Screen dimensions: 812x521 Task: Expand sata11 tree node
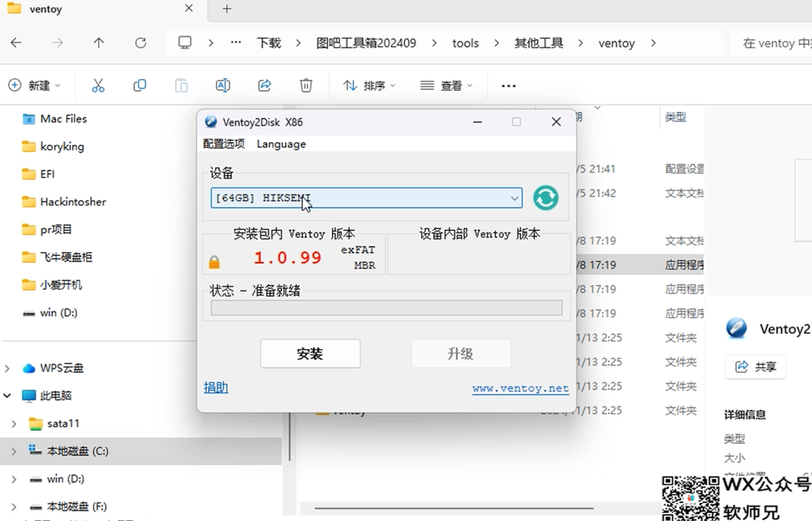[14, 423]
